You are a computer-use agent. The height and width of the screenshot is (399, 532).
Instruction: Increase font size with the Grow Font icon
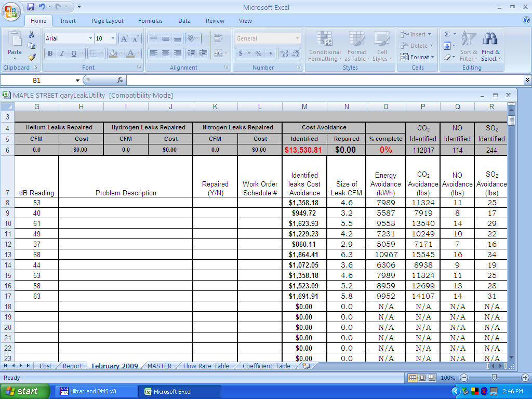coord(124,38)
